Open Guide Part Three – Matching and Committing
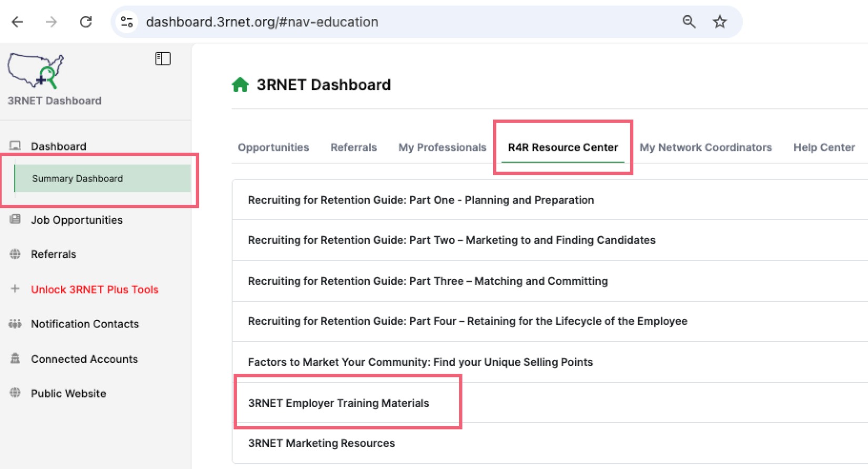Screen dimensions: 868x469 [550, 281]
